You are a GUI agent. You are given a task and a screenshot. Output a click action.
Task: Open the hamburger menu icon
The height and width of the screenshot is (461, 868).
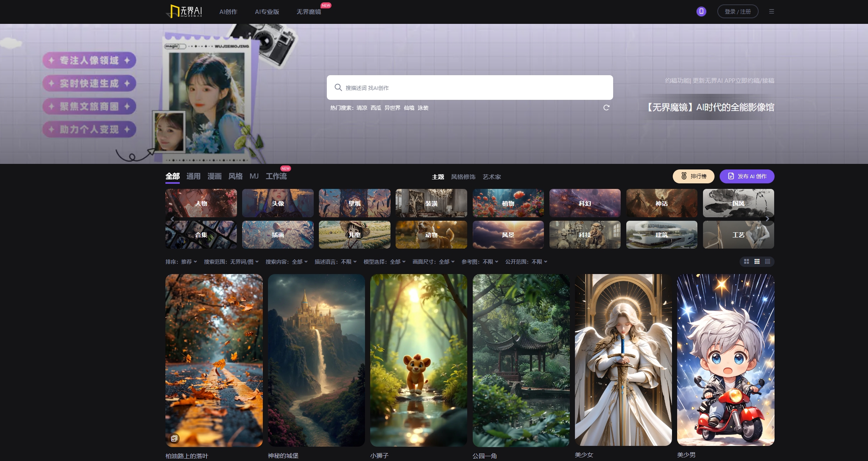771,12
